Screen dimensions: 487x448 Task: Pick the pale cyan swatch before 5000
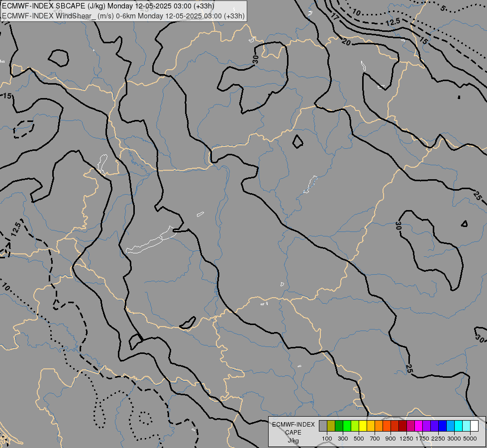(x=467, y=426)
